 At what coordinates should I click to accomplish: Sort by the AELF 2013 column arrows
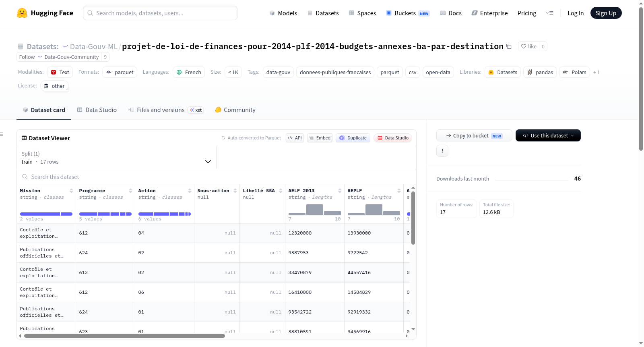click(340, 191)
